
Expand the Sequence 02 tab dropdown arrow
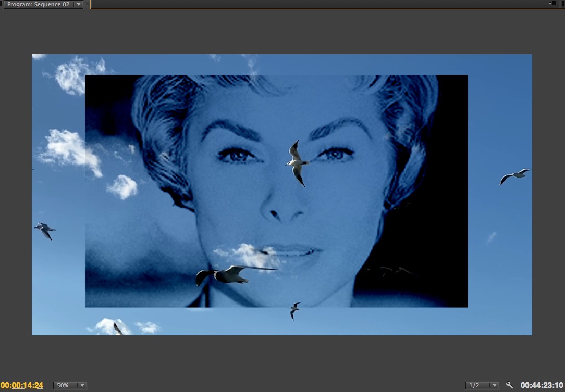click(79, 4)
